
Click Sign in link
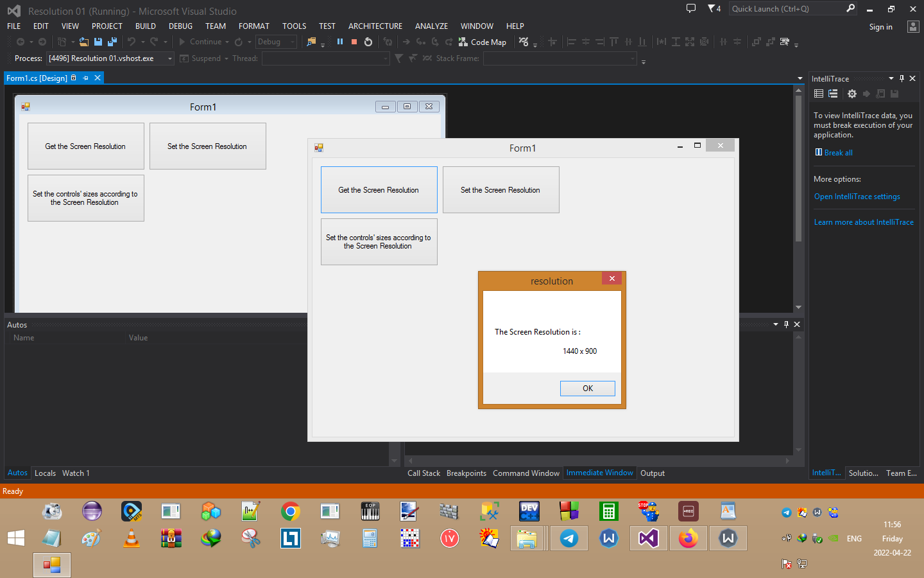[880, 27]
